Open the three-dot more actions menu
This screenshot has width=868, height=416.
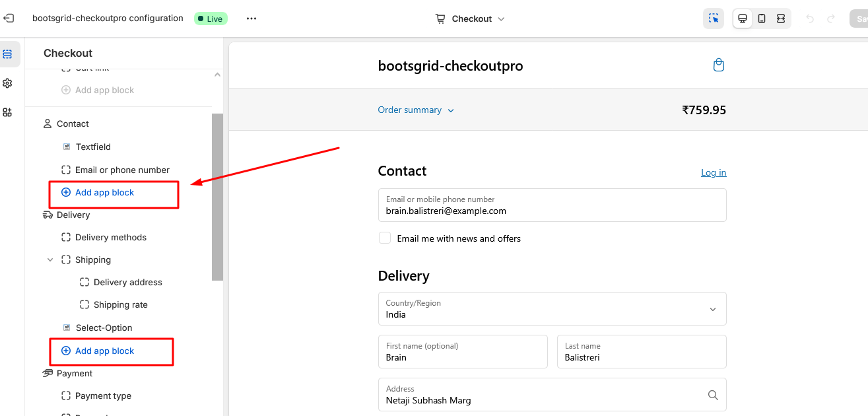click(251, 18)
